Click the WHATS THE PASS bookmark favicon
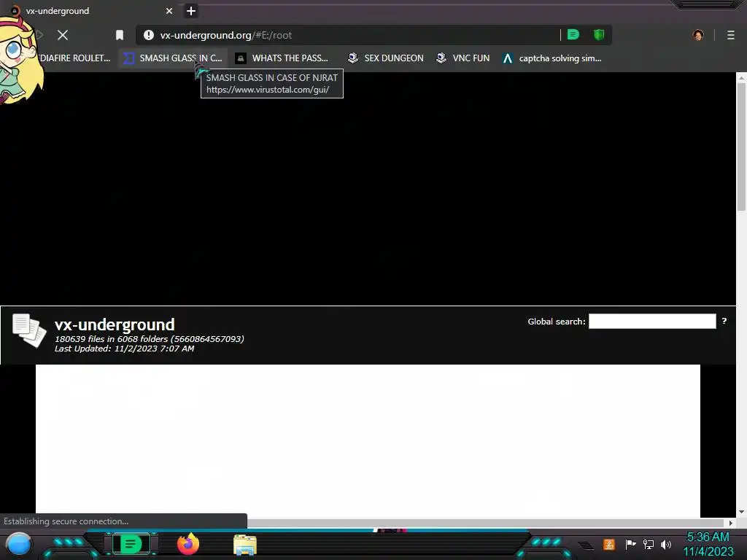The width and height of the screenshot is (747, 560). [x=241, y=58]
